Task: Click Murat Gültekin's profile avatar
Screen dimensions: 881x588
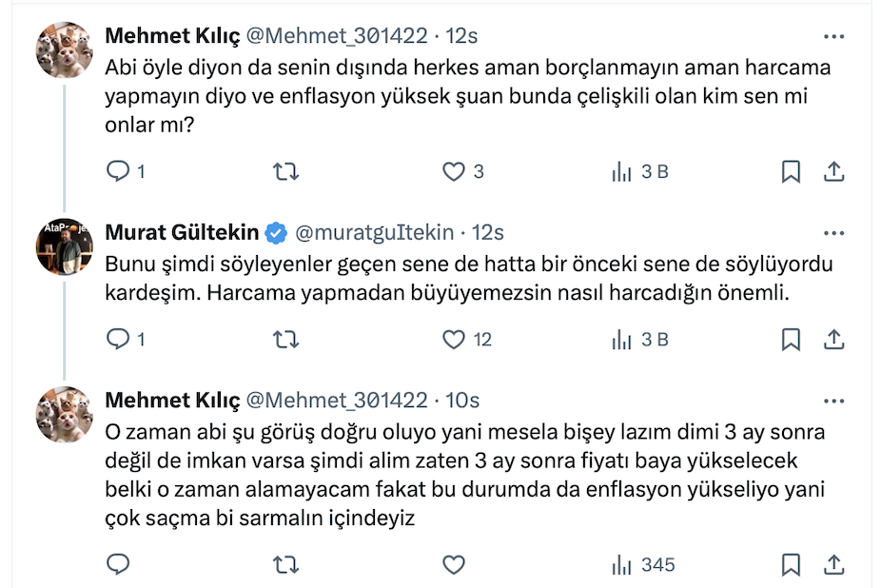Action: point(64,245)
